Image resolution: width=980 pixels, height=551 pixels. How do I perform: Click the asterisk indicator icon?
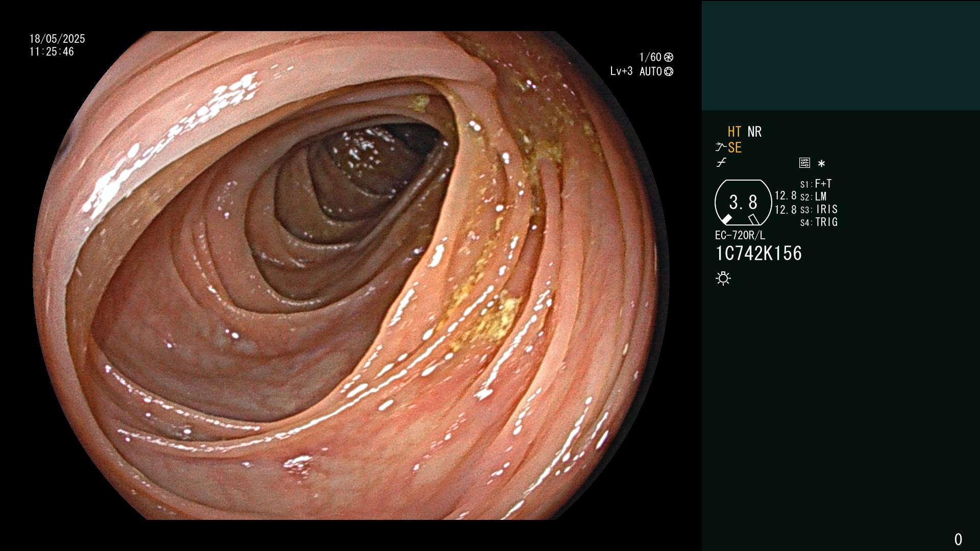click(821, 163)
